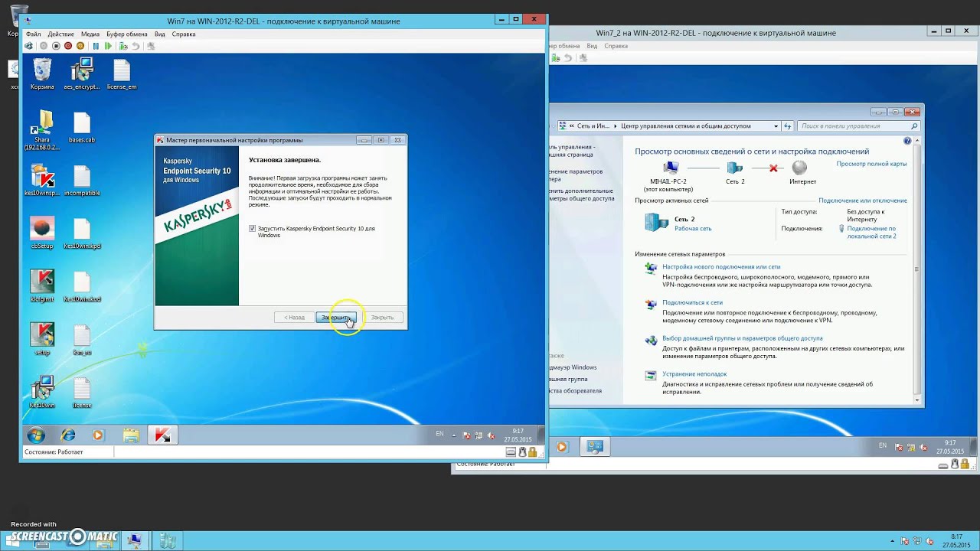
Task: Click the network tray icon in the Win7 VM
Action: 478,436
